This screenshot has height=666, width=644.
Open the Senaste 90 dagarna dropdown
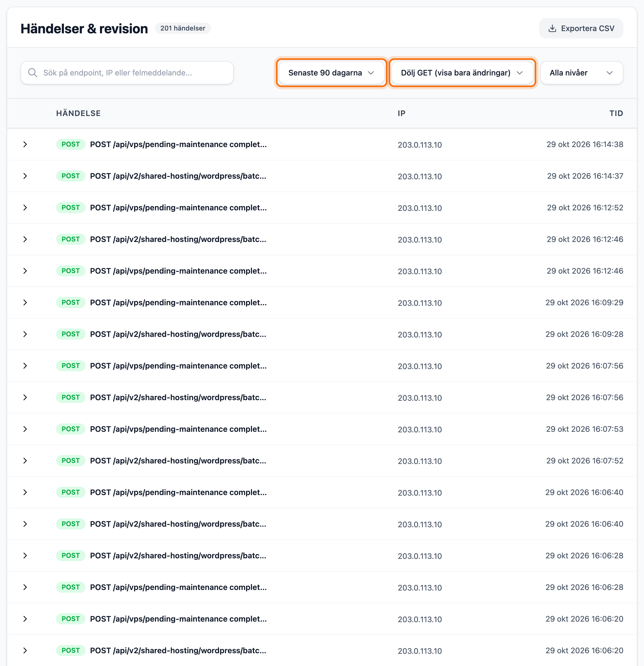point(331,73)
